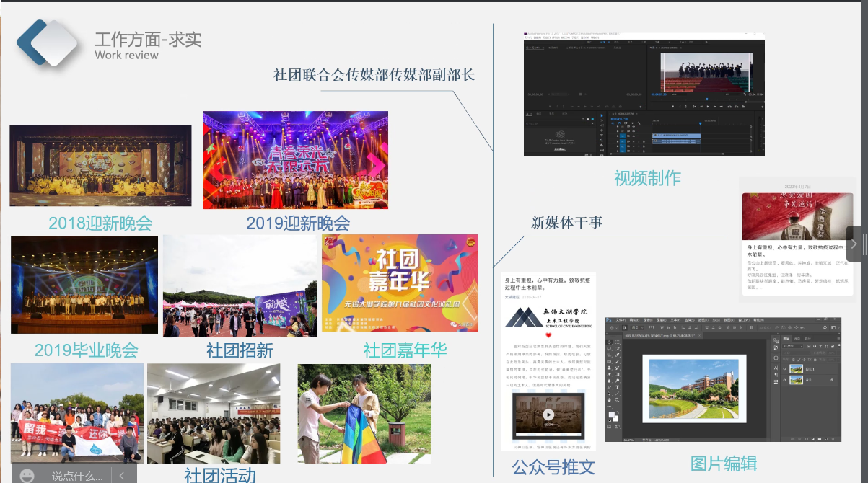This screenshot has width=868, height=483.
Task: Switch to the 图层 tab in Photoshop's panel
Action: 788,337
